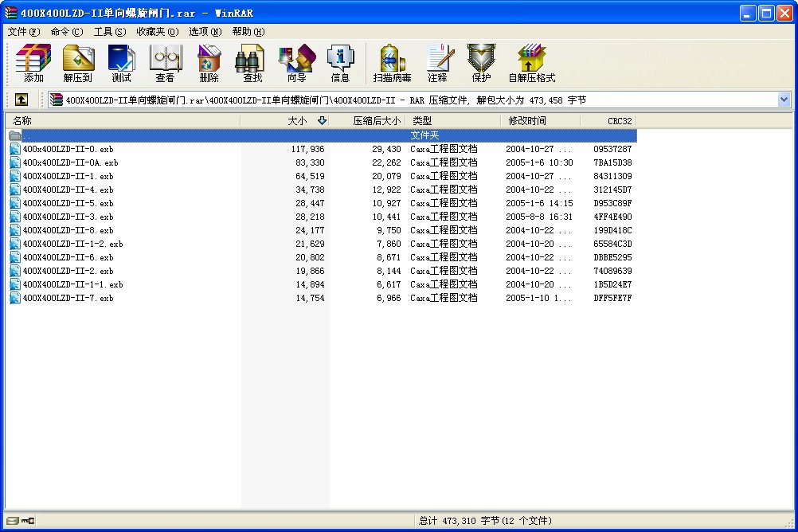This screenshot has width=798, height=532.
Task: Click the Extract To (解压到) icon
Action: tap(77, 63)
